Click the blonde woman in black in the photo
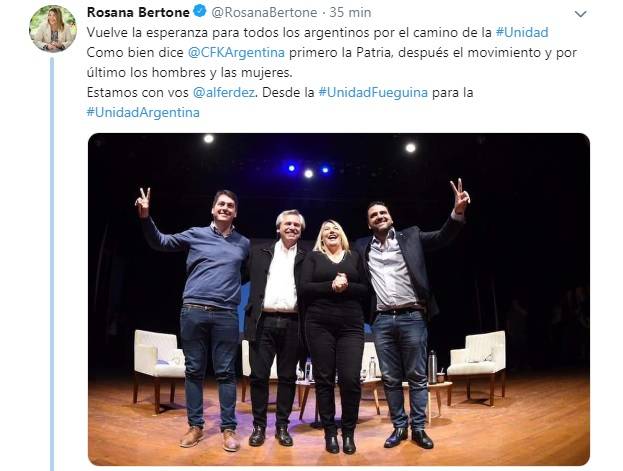Viewport: 623px width, 471px height. coord(335,336)
